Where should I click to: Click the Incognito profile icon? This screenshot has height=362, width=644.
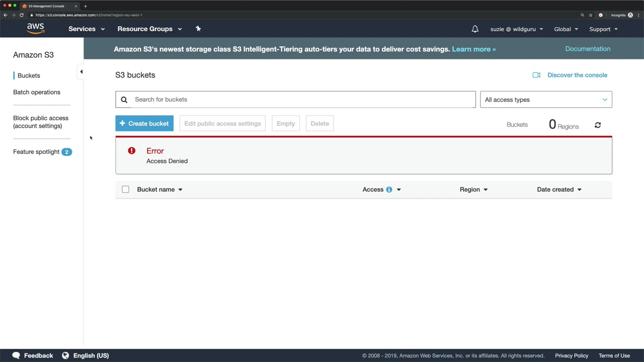630,15
